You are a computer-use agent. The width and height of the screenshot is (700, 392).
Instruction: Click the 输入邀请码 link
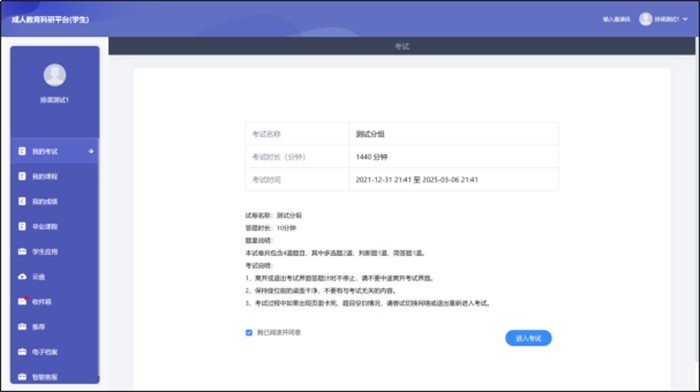(617, 19)
